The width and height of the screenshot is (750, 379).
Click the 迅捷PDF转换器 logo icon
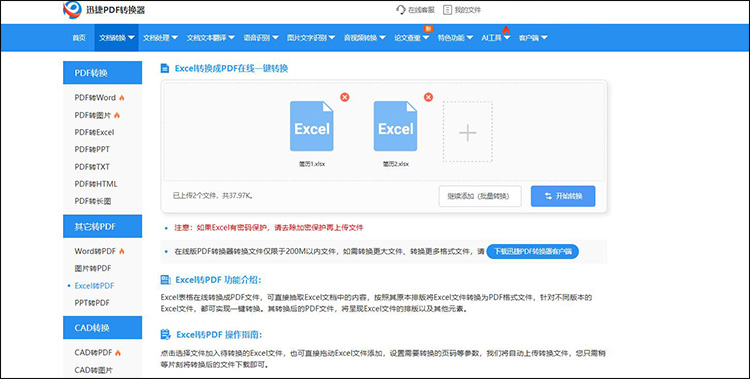[72, 10]
